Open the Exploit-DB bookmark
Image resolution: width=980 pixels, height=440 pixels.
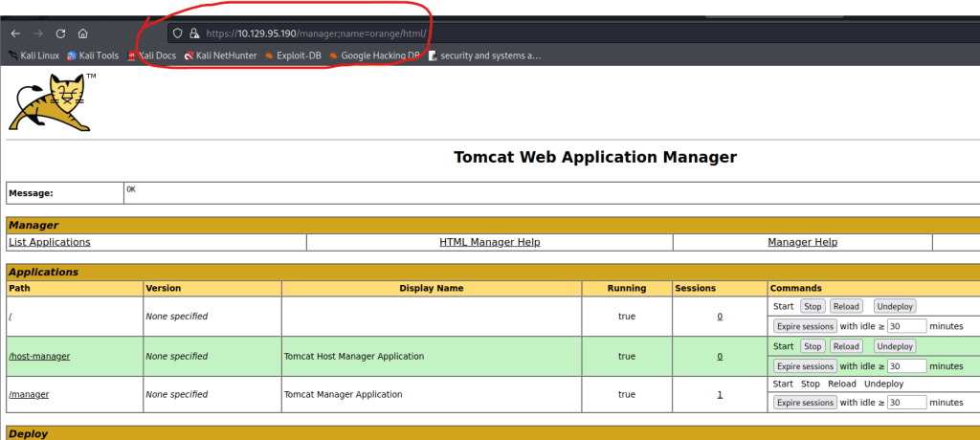(292, 55)
